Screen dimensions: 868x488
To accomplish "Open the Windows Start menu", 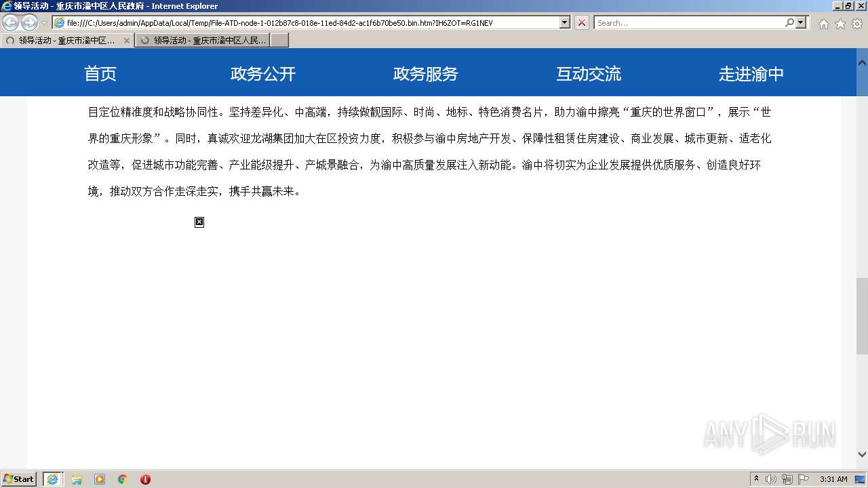I will click(x=18, y=479).
